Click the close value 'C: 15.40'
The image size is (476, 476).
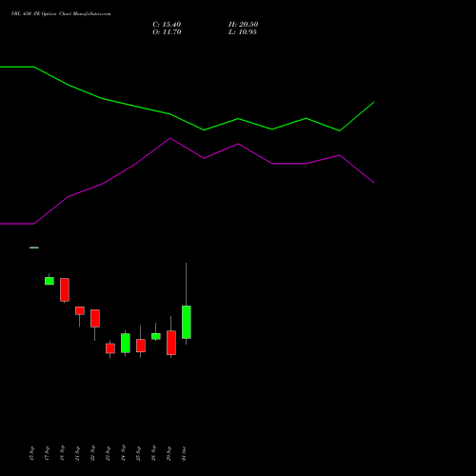pos(167,25)
